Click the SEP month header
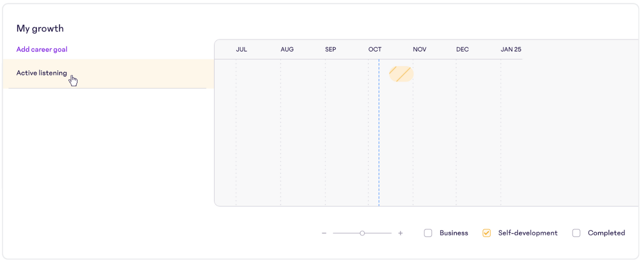The width and height of the screenshot is (644, 263). coord(331,49)
